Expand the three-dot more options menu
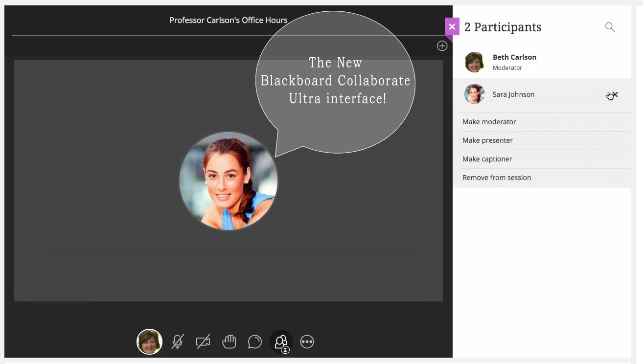The image size is (643, 364). click(x=307, y=341)
